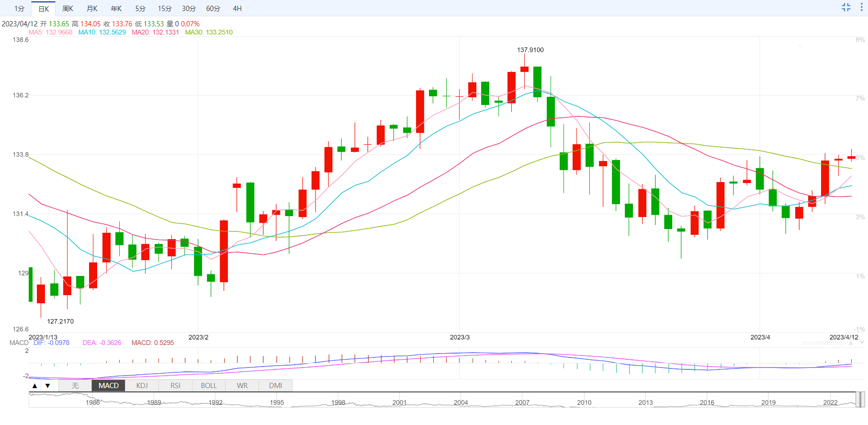Click the gray down triangle below 2023/4/12
Screen dimensions: 868x425
point(862,343)
